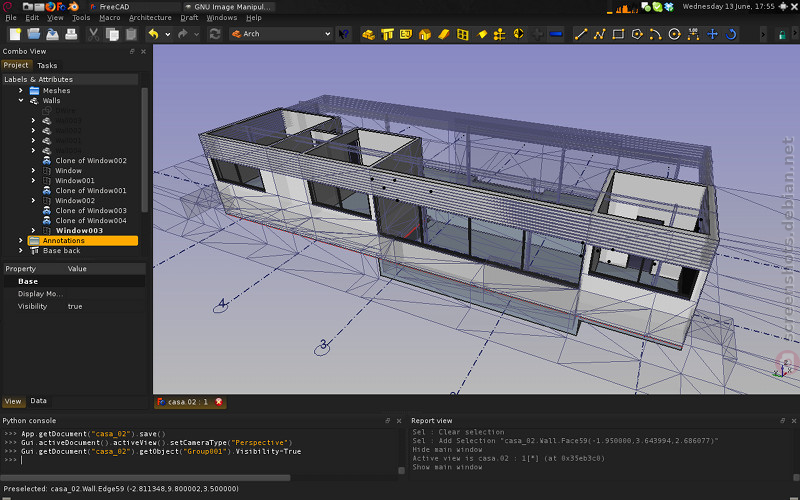800x500 pixels.
Task: Click the Copy icon in toolbar
Action: [112, 34]
